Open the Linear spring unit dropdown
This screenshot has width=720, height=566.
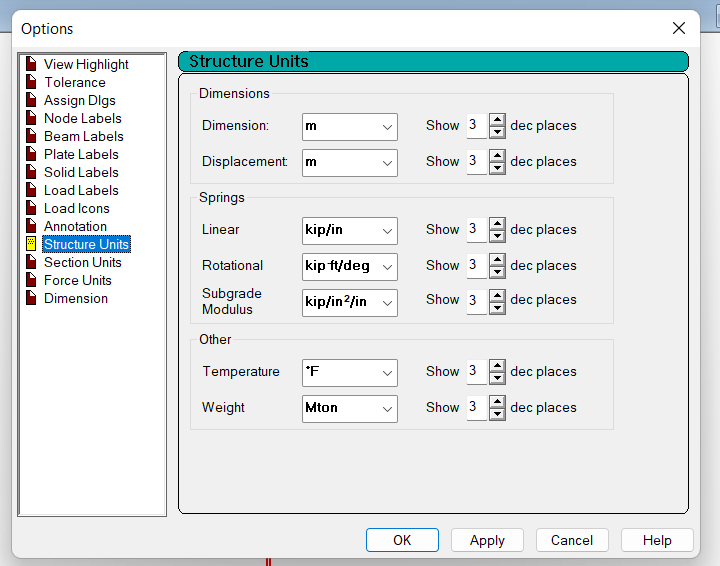point(350,230)
